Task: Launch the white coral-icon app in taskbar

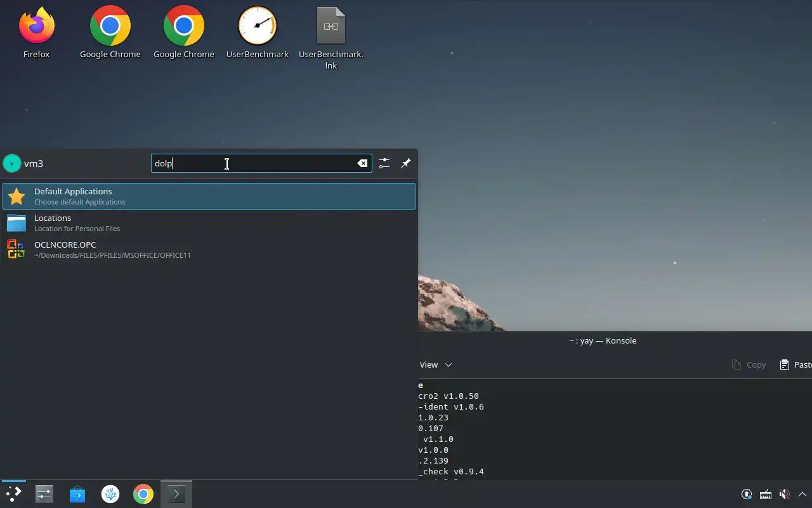Action: point(110,494)
